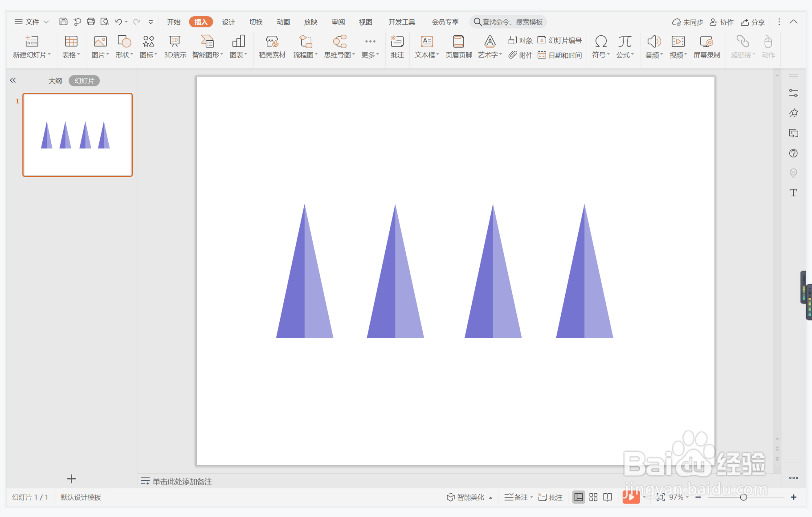
Task: Start 屏幕录制 screen recording
Action: (x=707, y=46)
